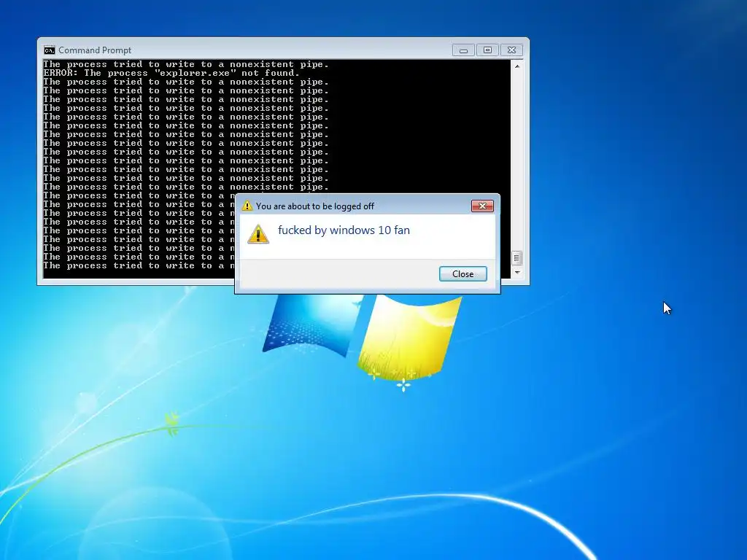747x560 pixels.
Task: Close the logoff dialog with the red X
Action: [x=482, y=206]
